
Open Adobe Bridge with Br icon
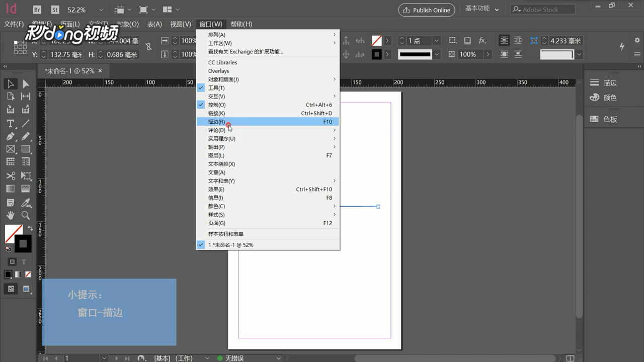[37, 10]
